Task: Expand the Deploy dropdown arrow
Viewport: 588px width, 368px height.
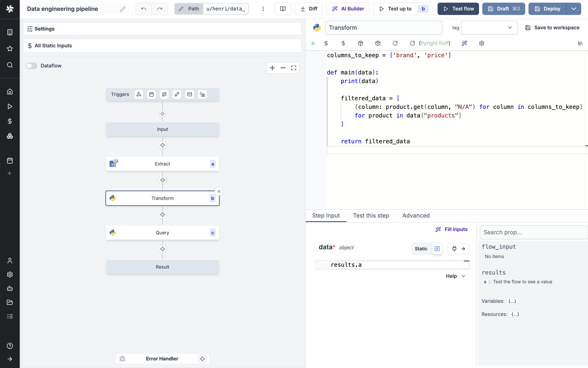Action: click(574, 8)
